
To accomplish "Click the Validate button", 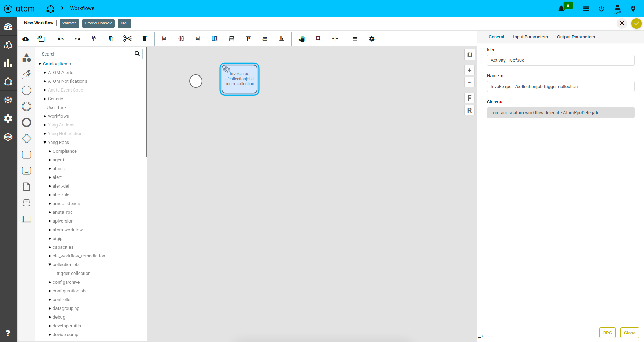I will coord(69,23).
